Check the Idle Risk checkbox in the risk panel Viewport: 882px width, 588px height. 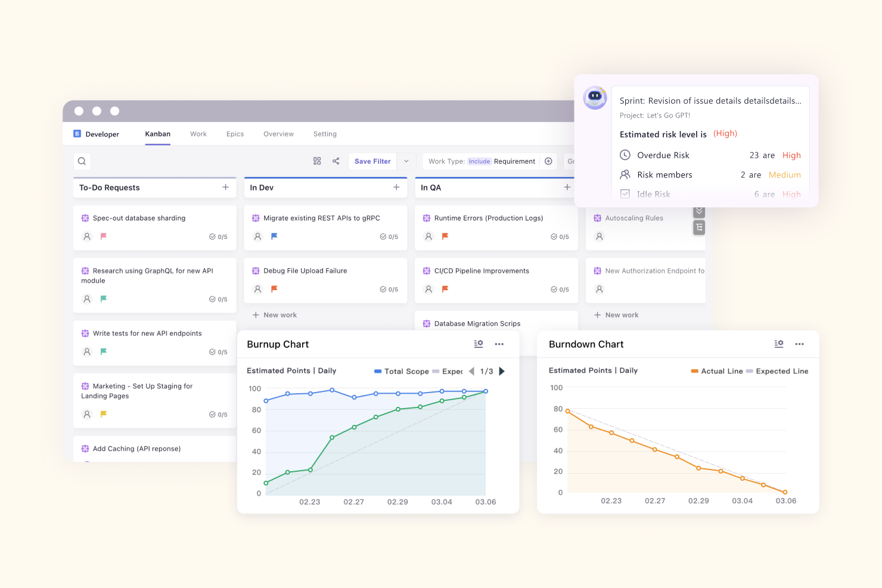coord(625,194)
